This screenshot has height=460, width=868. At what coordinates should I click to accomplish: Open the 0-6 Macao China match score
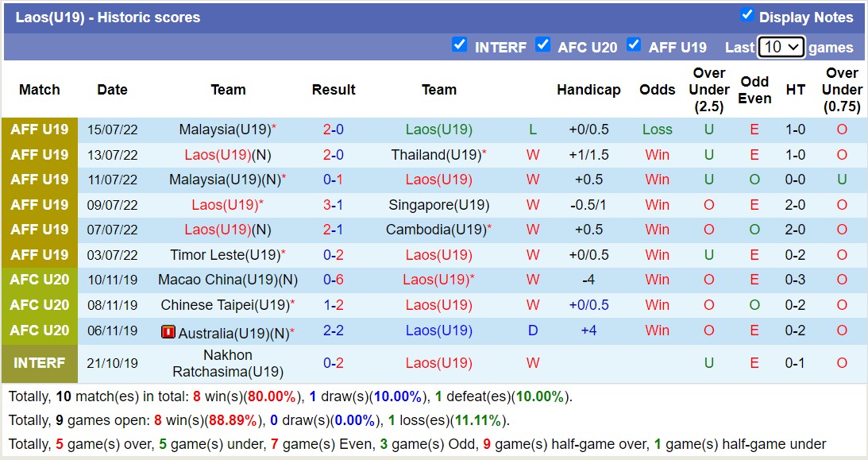coord(333,280)
